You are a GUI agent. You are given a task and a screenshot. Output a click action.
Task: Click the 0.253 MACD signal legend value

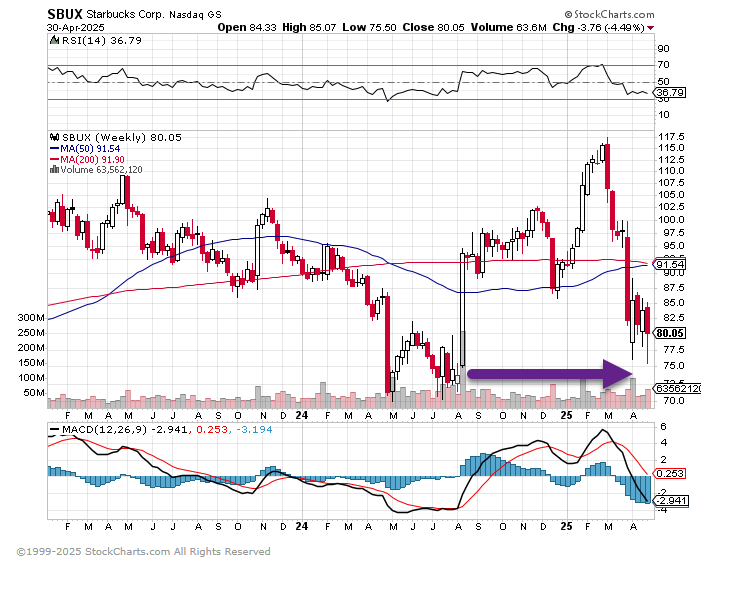pyautogui.click(x=212, y=430)
